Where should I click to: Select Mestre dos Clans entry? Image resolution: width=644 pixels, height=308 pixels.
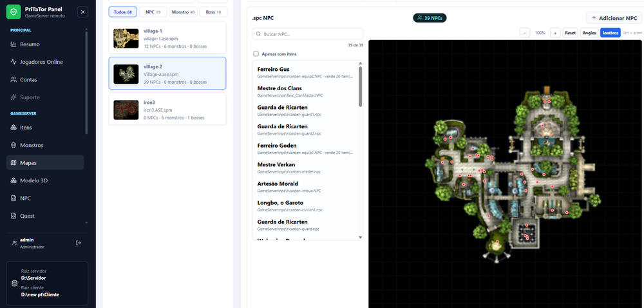[x=305, y=91]
